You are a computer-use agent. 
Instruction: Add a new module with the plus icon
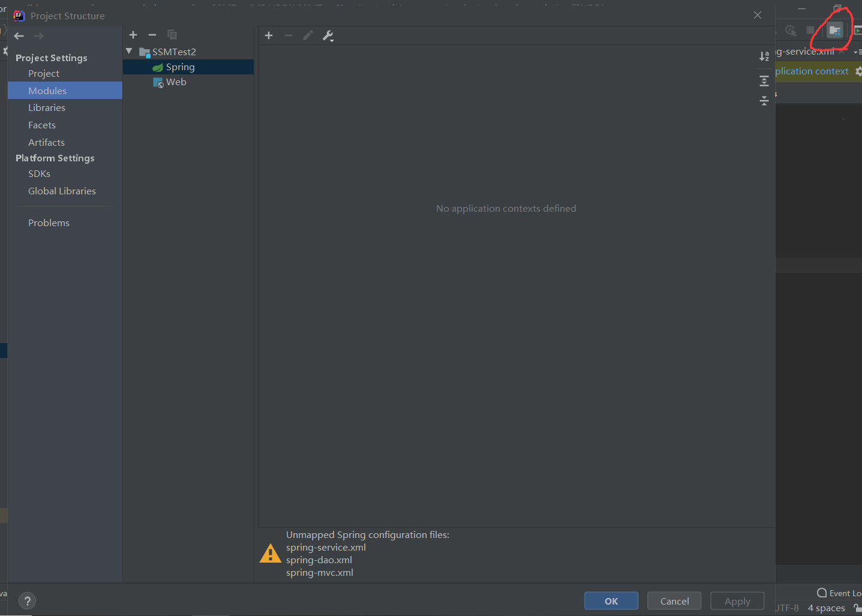point(133,35)
